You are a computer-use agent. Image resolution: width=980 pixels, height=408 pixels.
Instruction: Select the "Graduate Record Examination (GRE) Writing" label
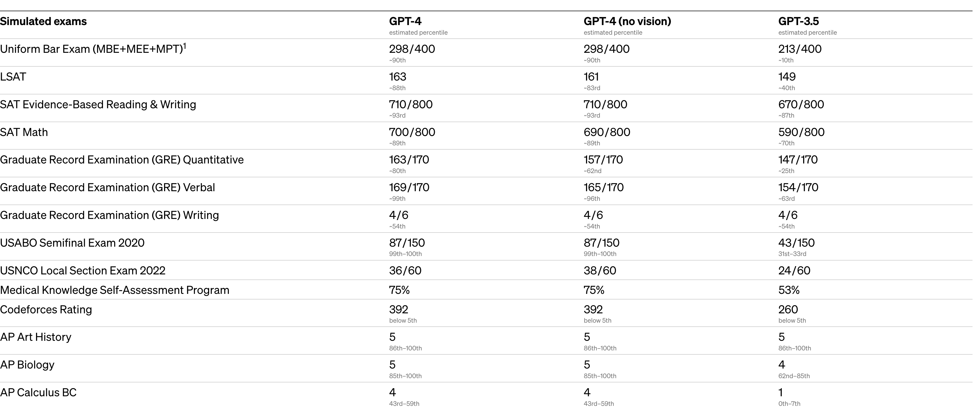pyautogui.click(x=109, y=215)
